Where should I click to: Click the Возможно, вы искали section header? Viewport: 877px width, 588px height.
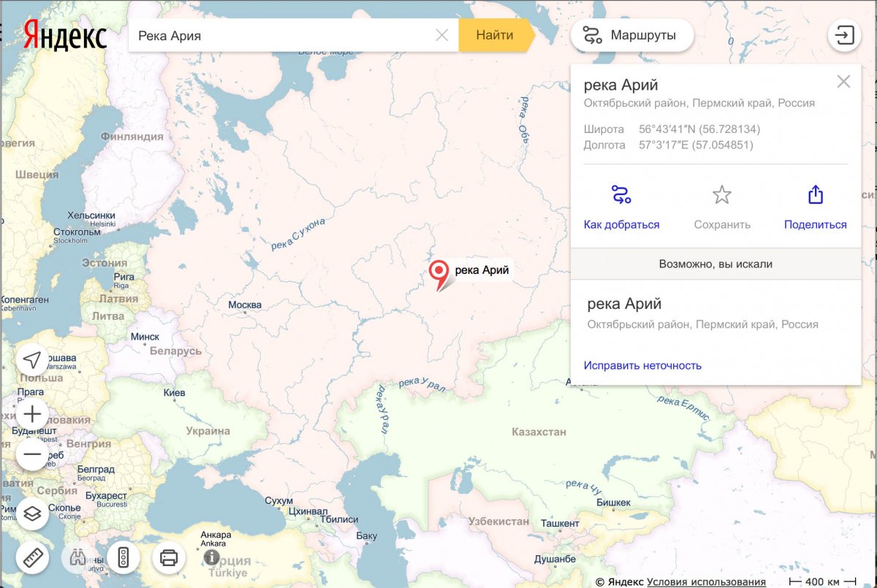coord(717,264)
